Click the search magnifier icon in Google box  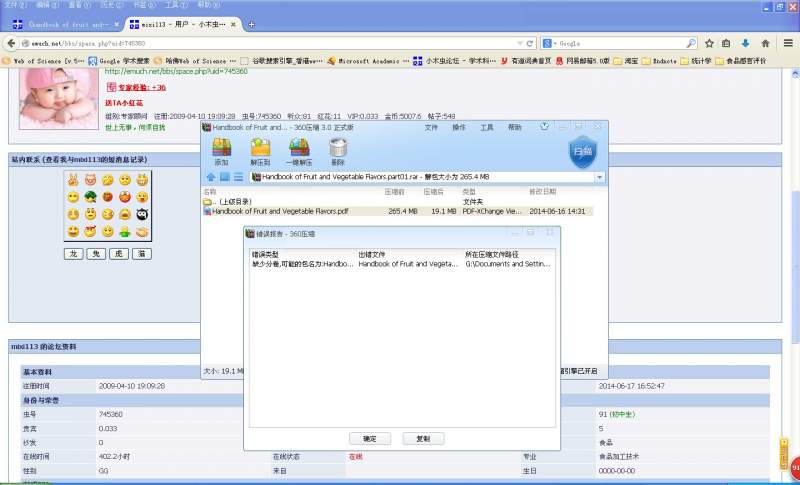point(691,43)
